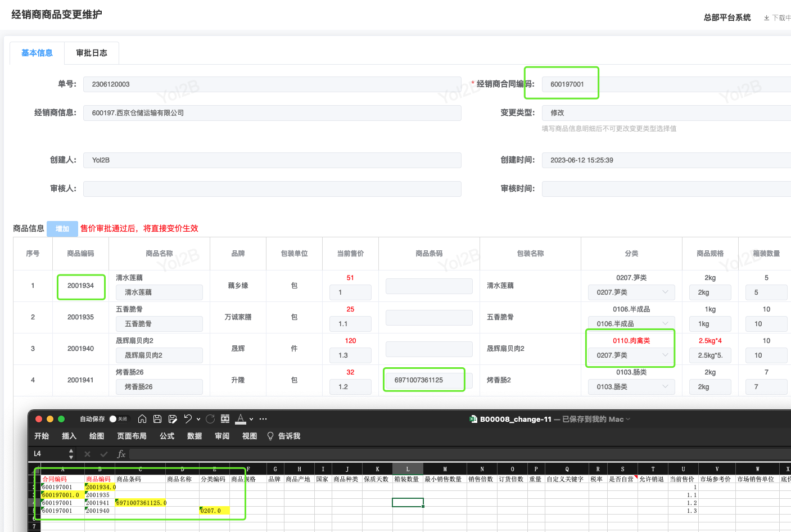The height and width of the screenshot is (532, 791).
Task: Expand the font color dropdown arrow
Action: [x=251, y=420]
